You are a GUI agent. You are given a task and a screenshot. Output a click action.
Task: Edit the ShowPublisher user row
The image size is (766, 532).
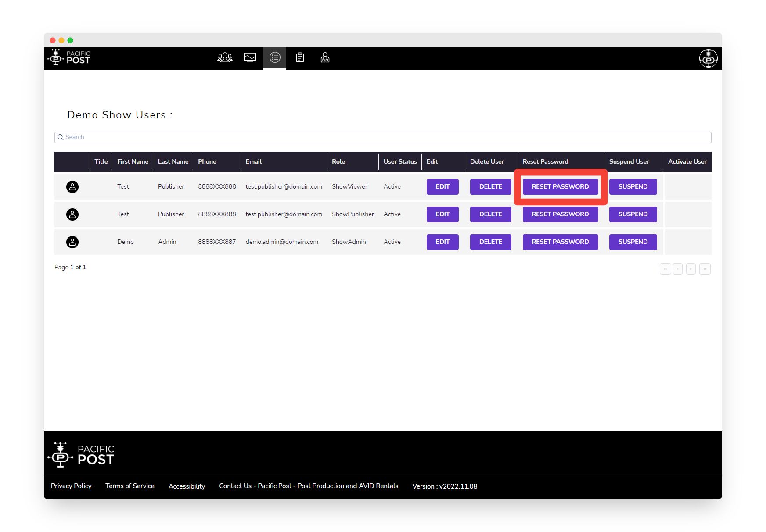[442, 214]
